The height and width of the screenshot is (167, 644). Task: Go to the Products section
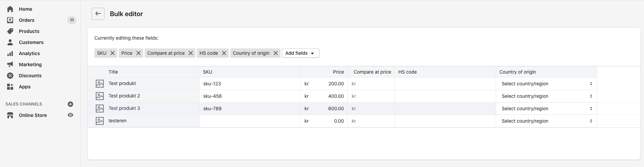(29, 31)
